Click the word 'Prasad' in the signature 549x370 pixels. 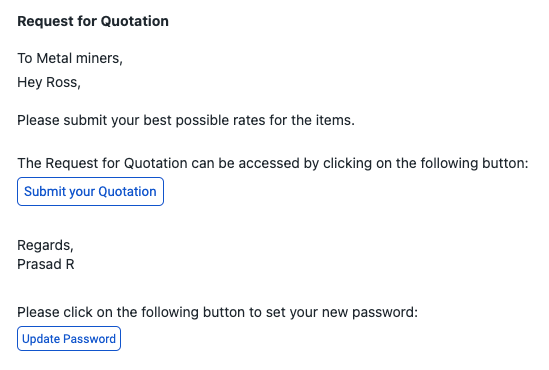click(x=40, y=264)
